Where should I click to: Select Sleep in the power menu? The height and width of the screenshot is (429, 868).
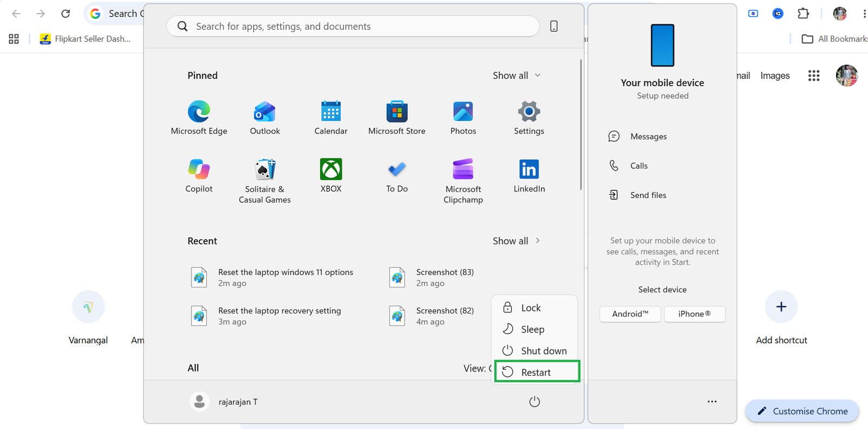pos(535,329)
